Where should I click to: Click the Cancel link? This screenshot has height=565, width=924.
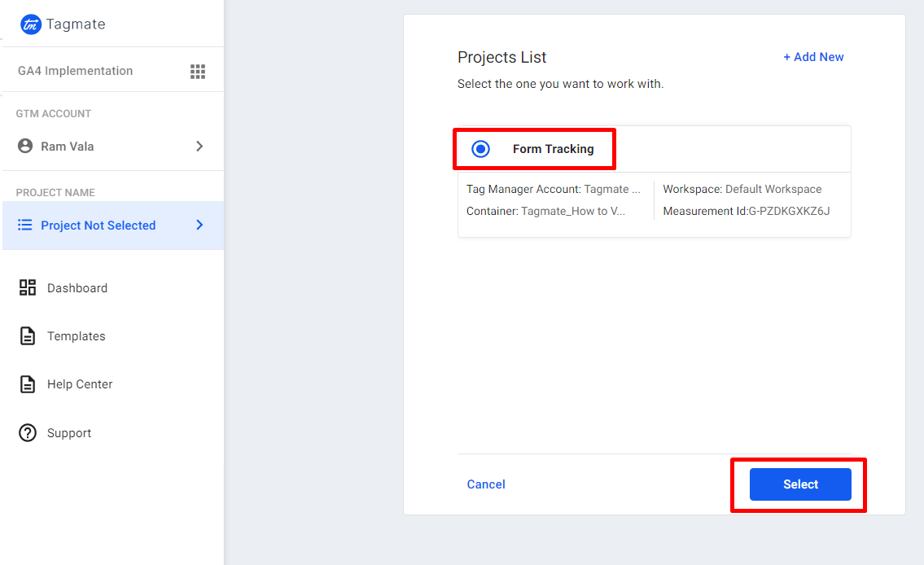coord(486,484)
